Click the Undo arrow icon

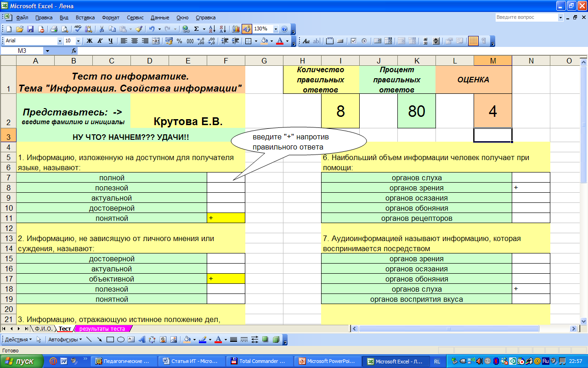coord(152,29)
